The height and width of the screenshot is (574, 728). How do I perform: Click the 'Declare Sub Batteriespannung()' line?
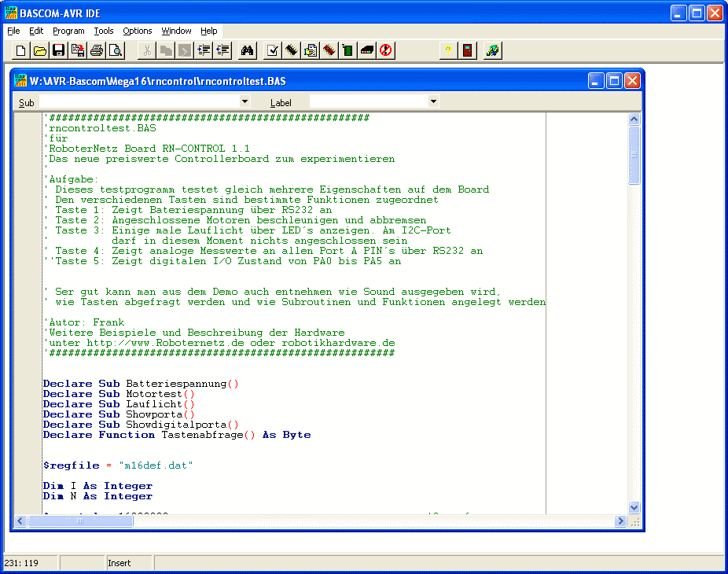pos(141,384)
